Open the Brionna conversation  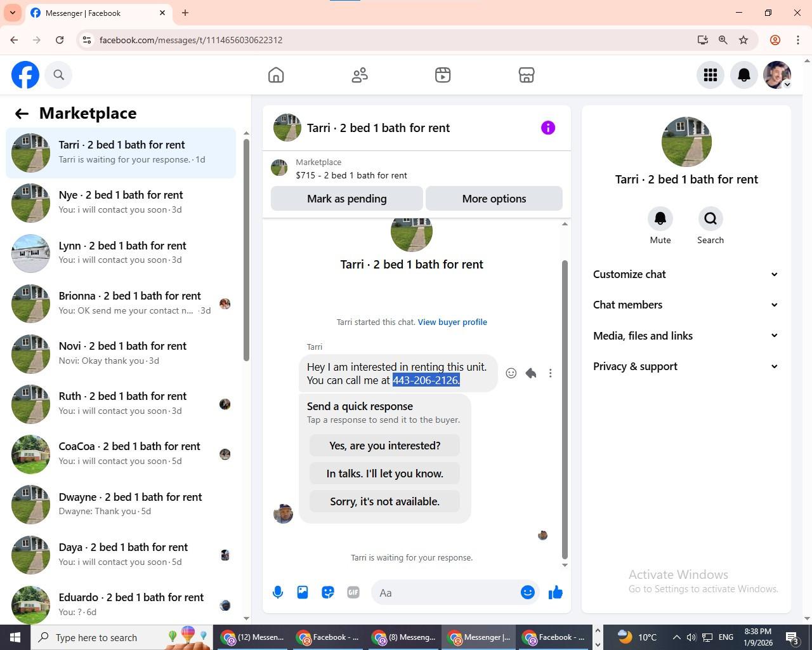pos(121,303)
